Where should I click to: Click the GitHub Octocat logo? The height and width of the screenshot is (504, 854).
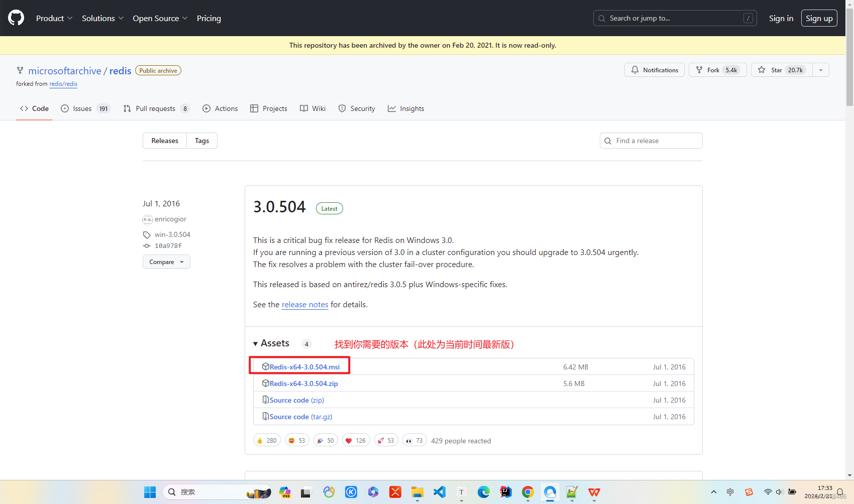(16, 18)
